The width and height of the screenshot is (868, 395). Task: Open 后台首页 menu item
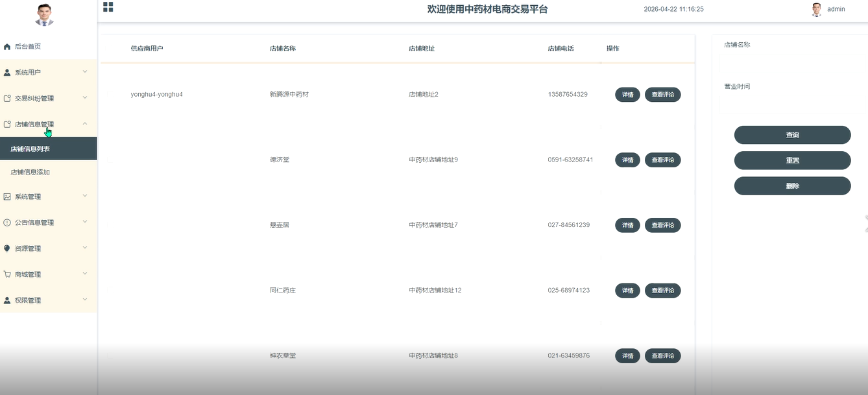click(49, 47)
